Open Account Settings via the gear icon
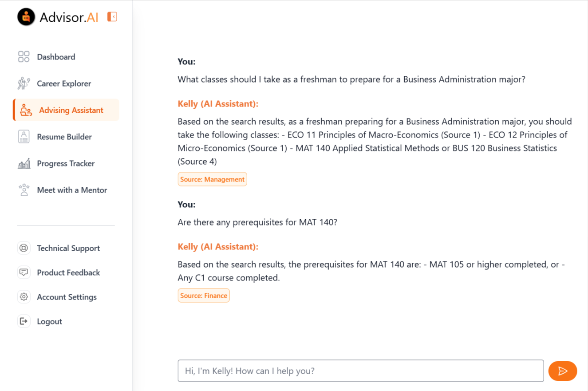588x391 pixels. 24,297
